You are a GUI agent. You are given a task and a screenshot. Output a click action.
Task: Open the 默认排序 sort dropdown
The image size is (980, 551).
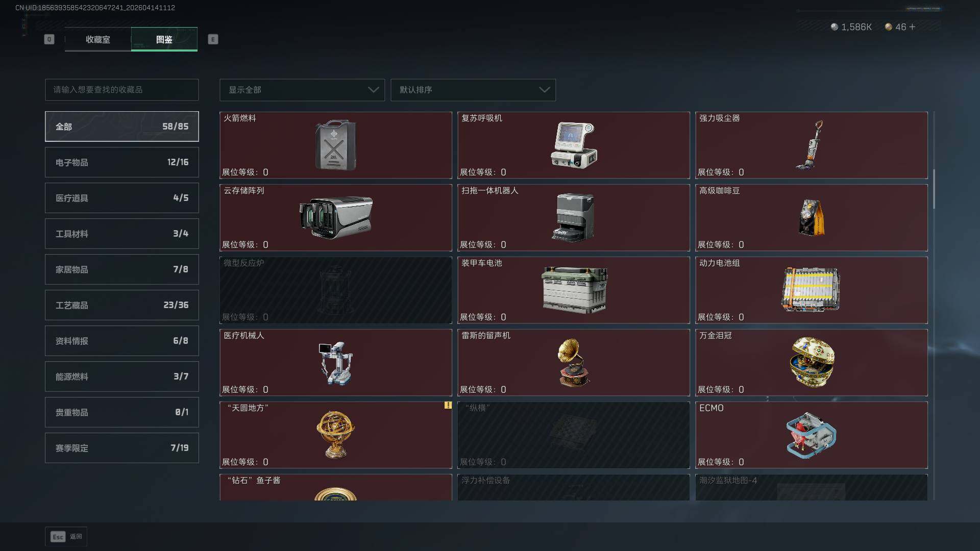click(x=473, y=90)
